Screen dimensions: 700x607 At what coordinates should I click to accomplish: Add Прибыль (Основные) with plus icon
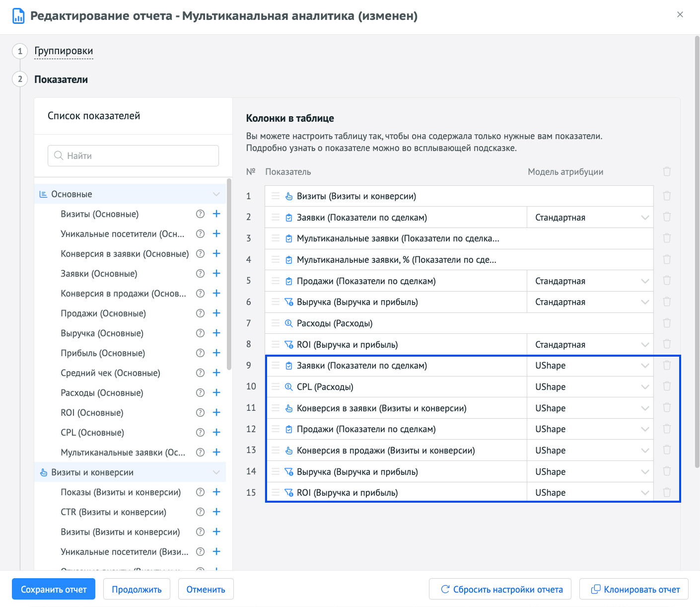216,353
